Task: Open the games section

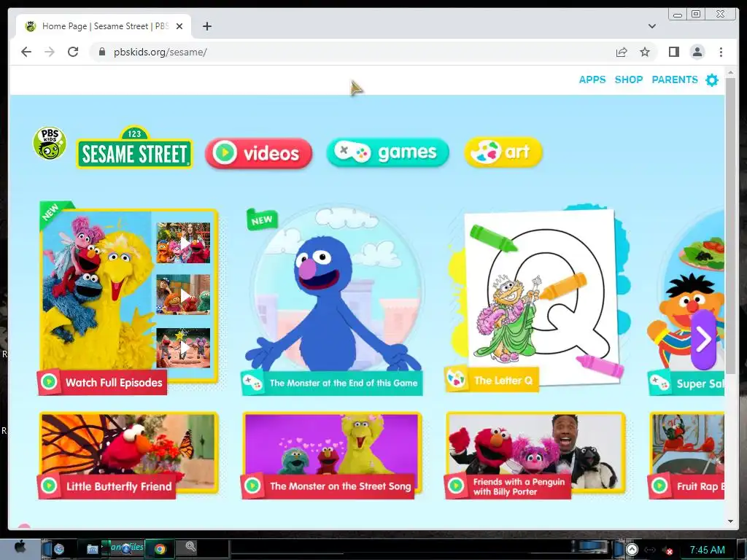Action: [x=388, y=152]
